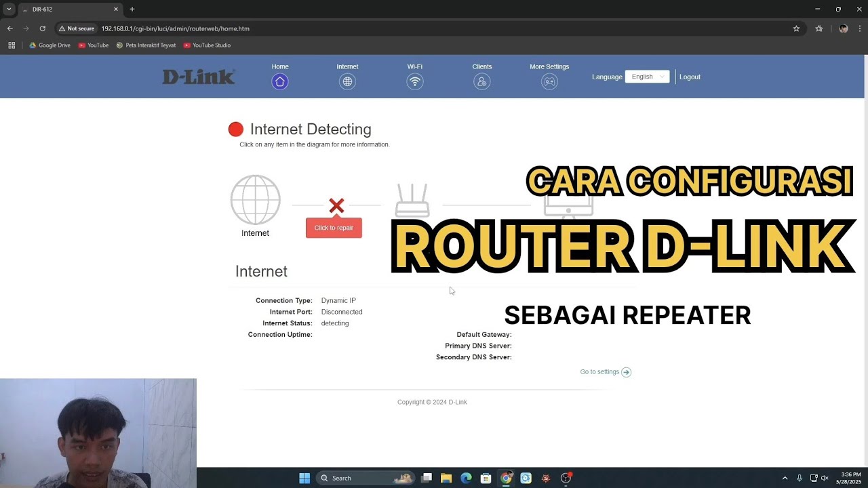This screenshot has width=868, height=488.
Task: Open the Chrome profile avatar
Action: pos(843,28)
